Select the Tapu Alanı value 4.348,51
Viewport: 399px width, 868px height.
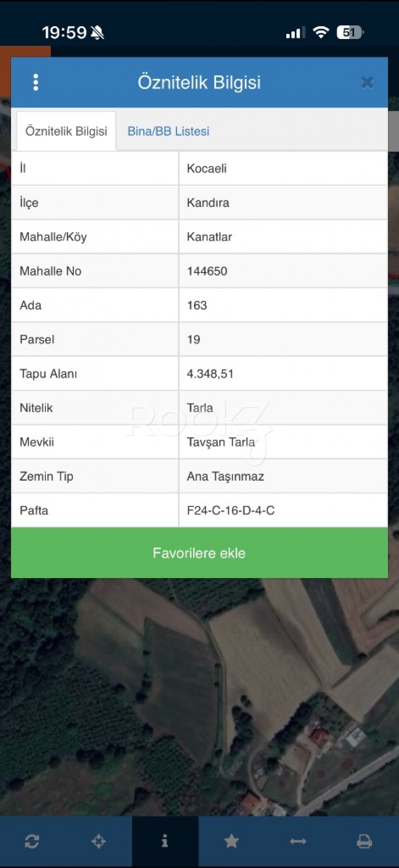pos(210,374)
